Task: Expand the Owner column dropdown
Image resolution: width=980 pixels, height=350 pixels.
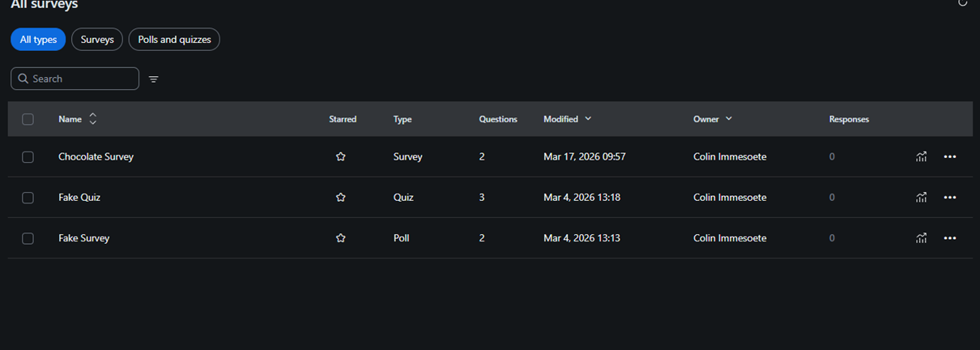Action: click(729, 119)
